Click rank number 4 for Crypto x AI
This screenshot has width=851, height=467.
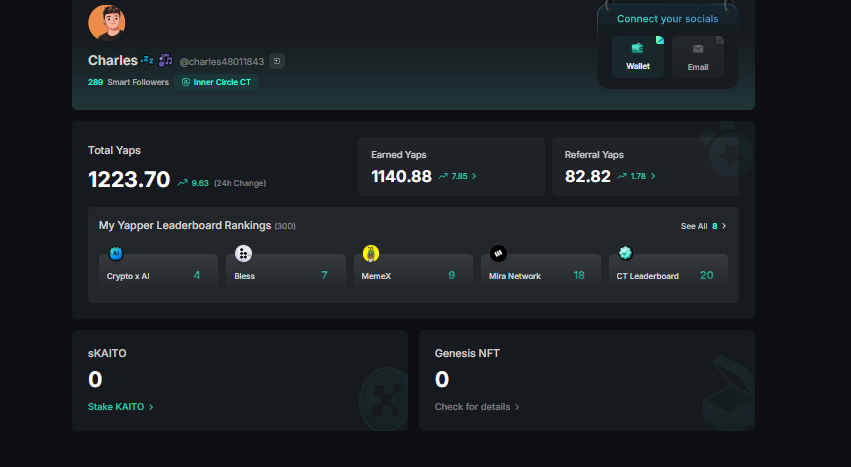coord(196,275)
